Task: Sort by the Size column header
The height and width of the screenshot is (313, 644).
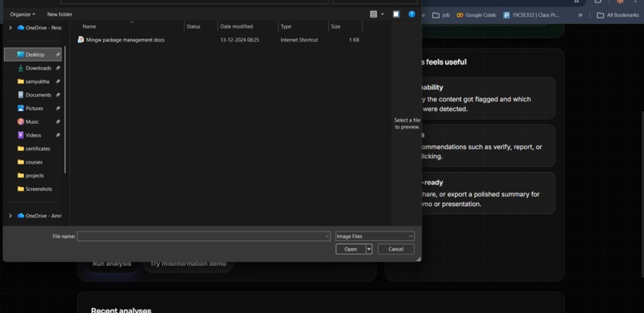Action: (x=336, y=26)
